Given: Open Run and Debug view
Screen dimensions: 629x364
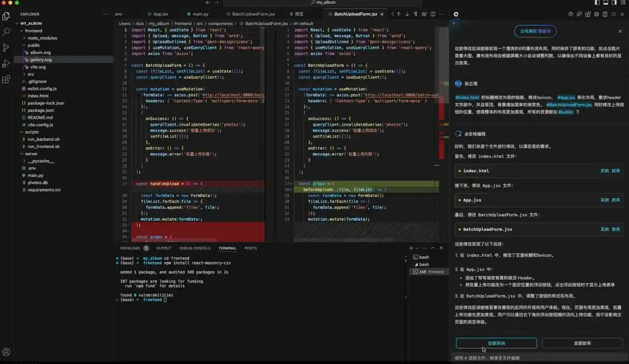Looking at the screenshot, I should (x=6, y=64).
